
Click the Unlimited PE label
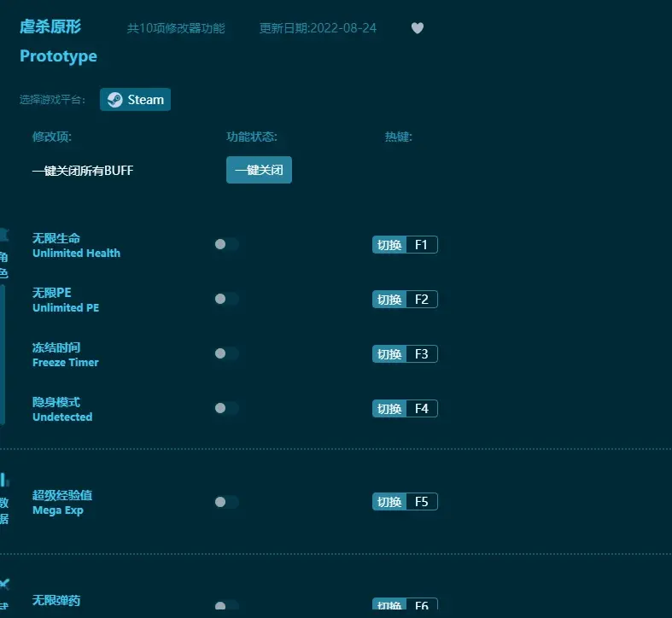[x=66, y=307]
